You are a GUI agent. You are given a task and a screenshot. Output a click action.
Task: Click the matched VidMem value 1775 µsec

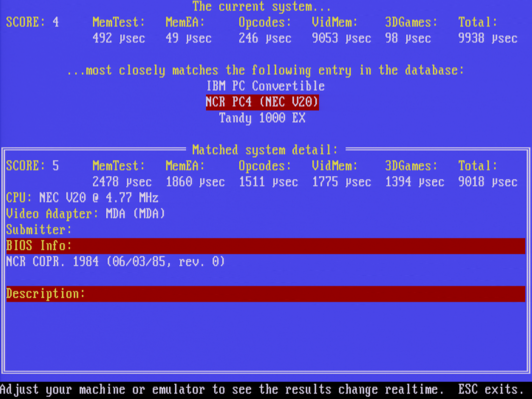[x=341, y=182]
